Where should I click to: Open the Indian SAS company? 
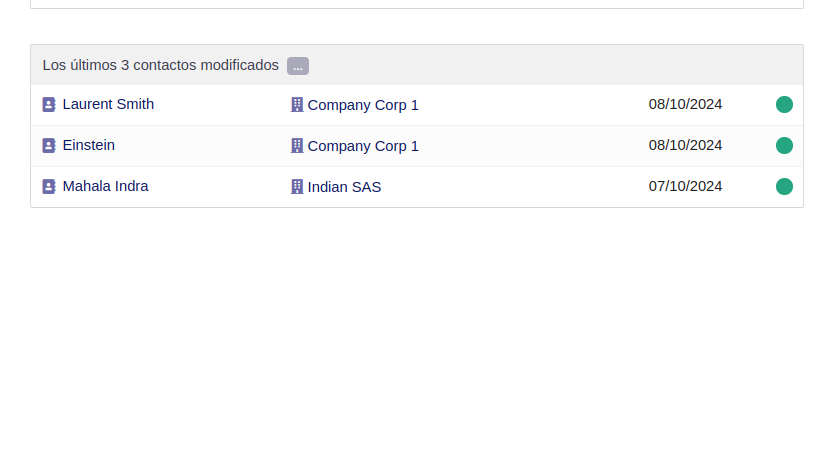(344, 187)
